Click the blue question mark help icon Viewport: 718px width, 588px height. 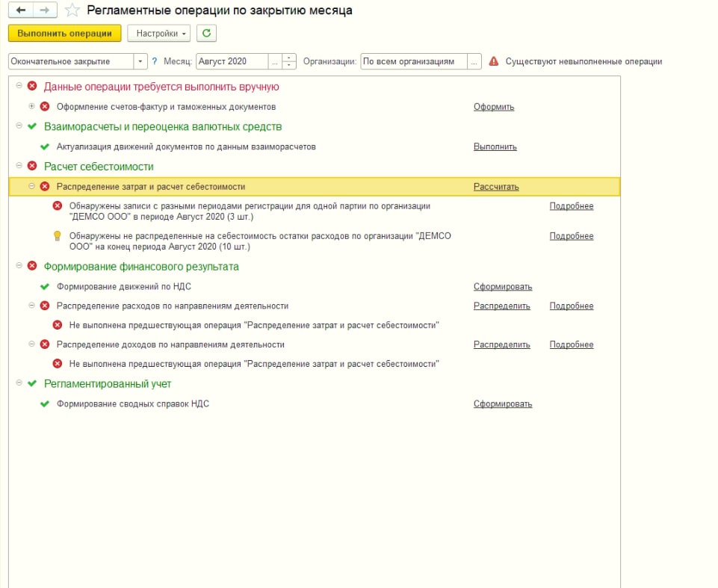(x=155, y=62)
